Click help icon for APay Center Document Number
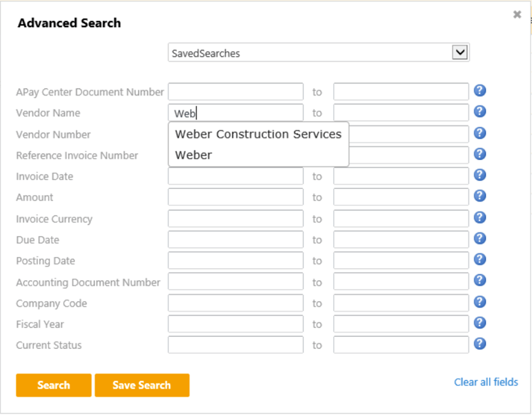The width and height of the screenshot is (532, 415). coord(480,91)
